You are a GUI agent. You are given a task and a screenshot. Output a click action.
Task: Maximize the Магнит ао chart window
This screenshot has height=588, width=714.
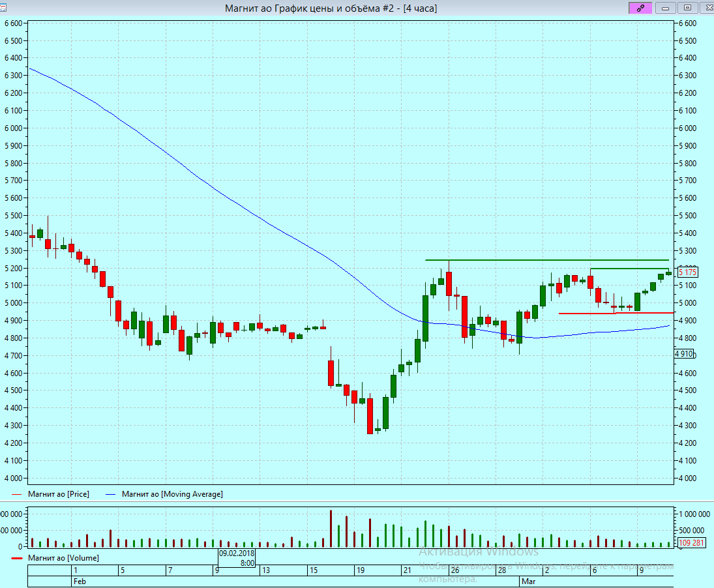[687, 8]
